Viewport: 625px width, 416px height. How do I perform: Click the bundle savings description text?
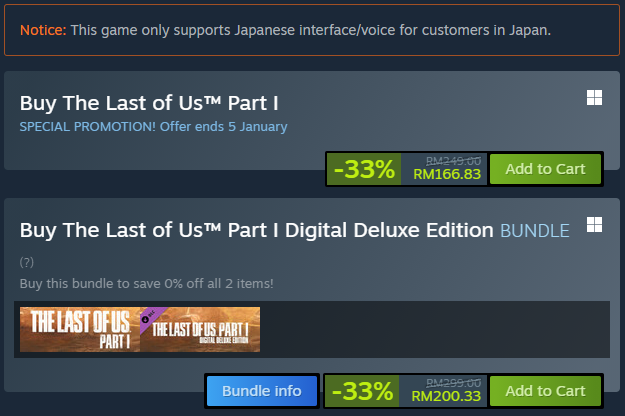tap(146, 284)
